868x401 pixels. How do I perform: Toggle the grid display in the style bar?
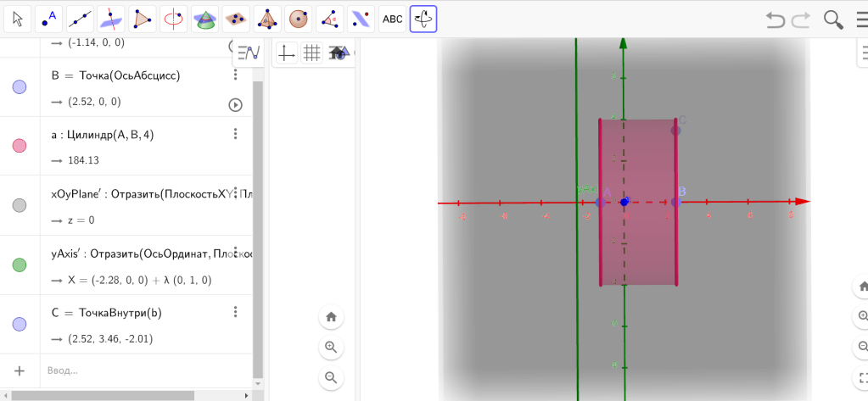point(312,53)
